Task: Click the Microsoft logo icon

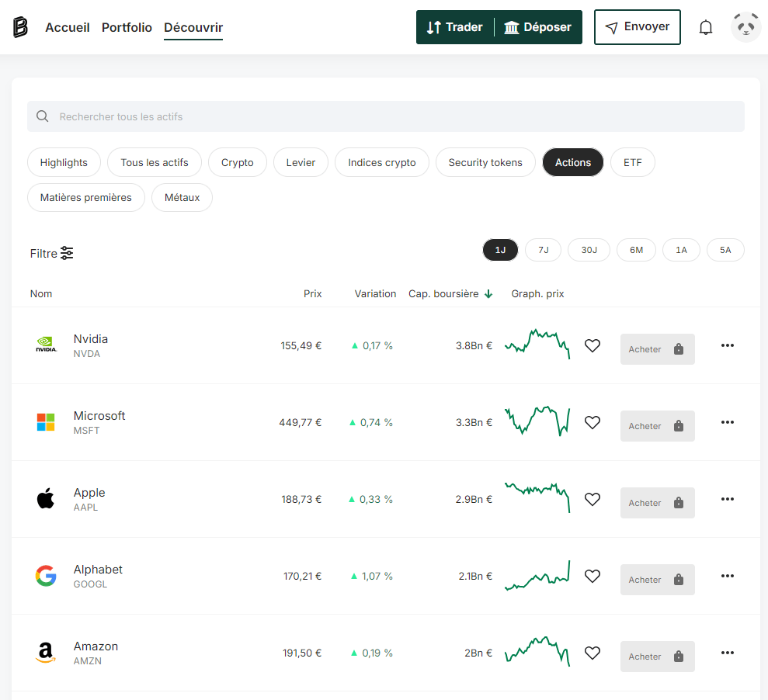Action: [46, 422]
